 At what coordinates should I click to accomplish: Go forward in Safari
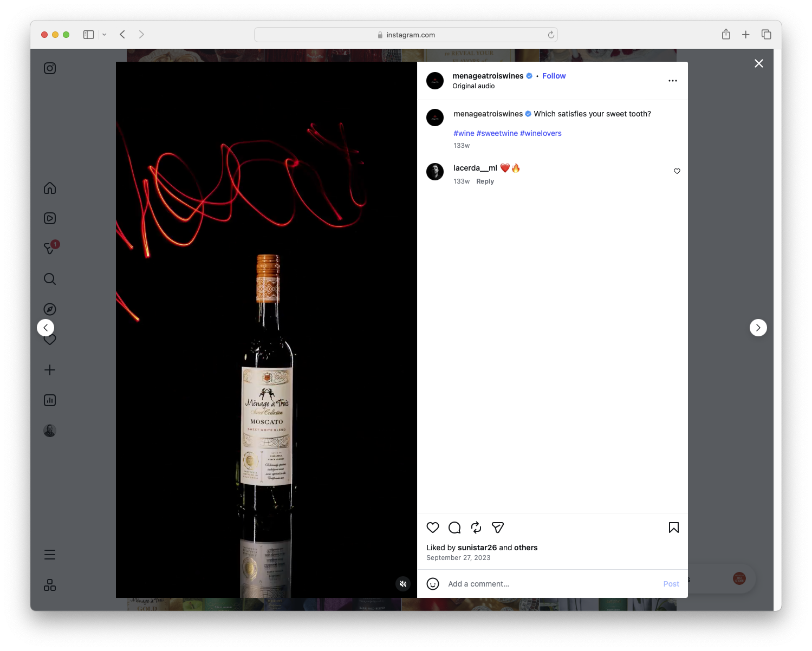141,35
